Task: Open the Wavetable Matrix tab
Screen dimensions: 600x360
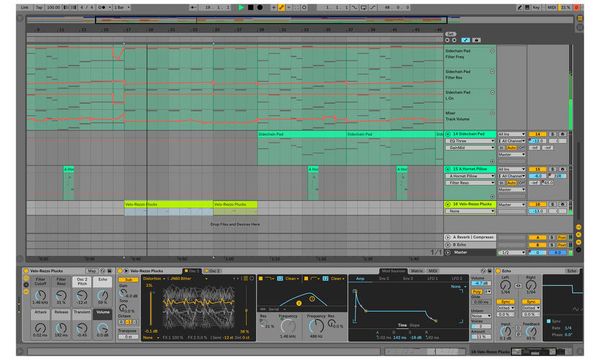Action: (417, 271)
